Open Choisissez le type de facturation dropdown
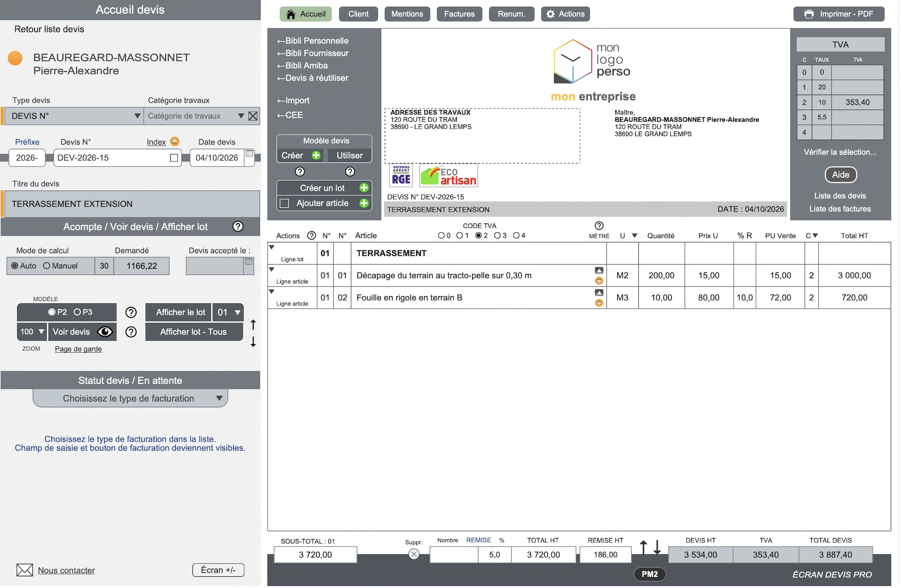 (x=130, y=399)
